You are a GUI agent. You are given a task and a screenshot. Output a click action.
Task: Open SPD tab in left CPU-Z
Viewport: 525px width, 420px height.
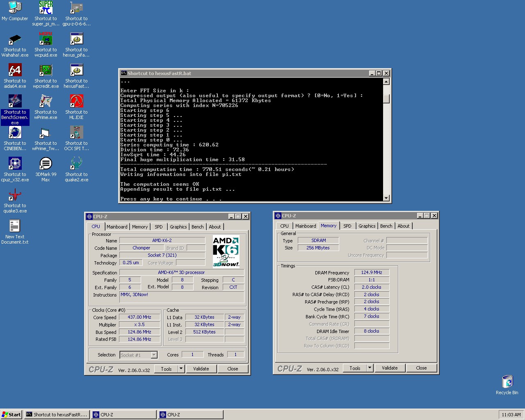click(159, 227)
